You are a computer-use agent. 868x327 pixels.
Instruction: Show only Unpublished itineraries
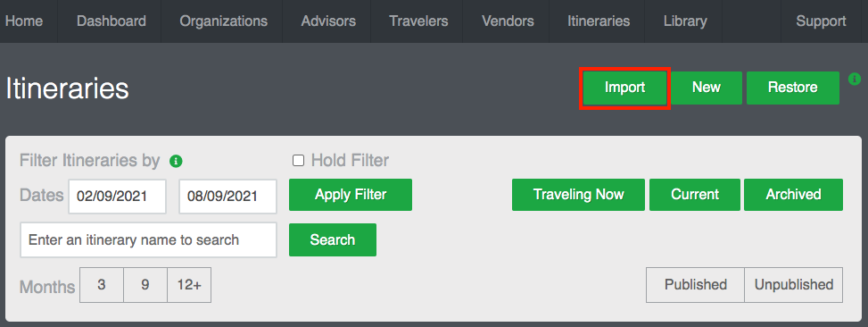tap(794, 285)
